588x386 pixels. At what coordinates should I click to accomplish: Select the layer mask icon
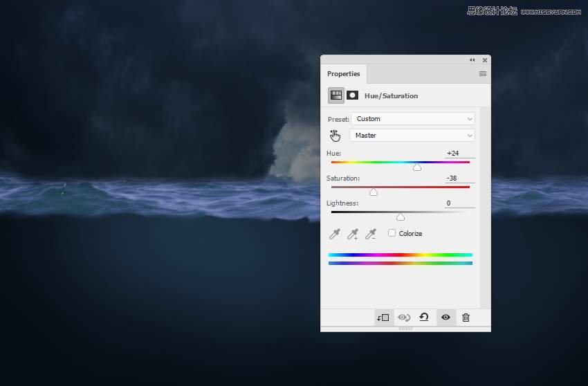[353, 95]
